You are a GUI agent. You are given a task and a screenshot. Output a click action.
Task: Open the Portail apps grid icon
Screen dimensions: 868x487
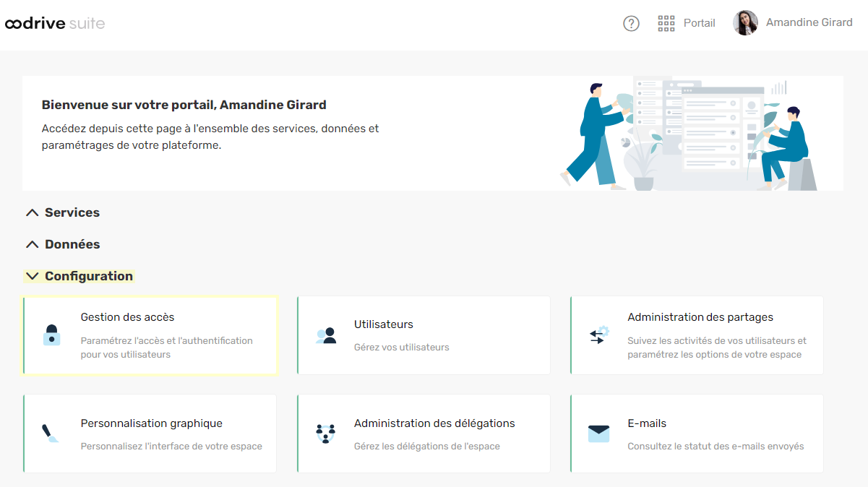666,23
